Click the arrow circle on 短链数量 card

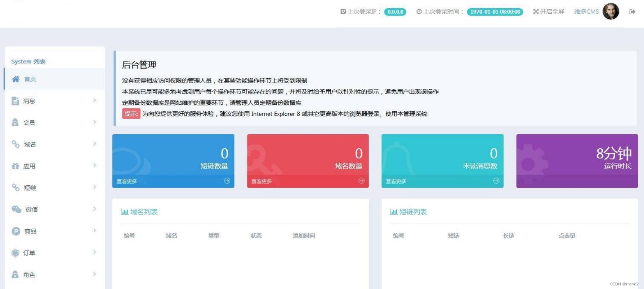(x=227, y=181)
